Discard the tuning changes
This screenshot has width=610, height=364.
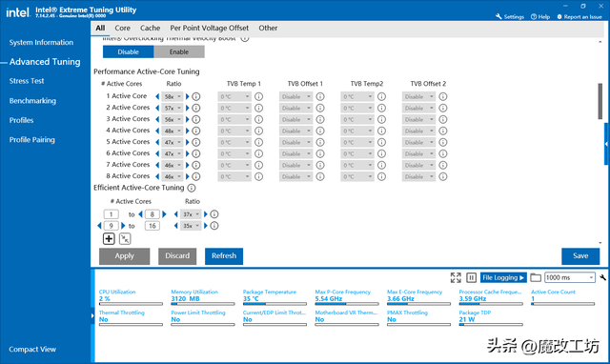click(x=177, y=256)
